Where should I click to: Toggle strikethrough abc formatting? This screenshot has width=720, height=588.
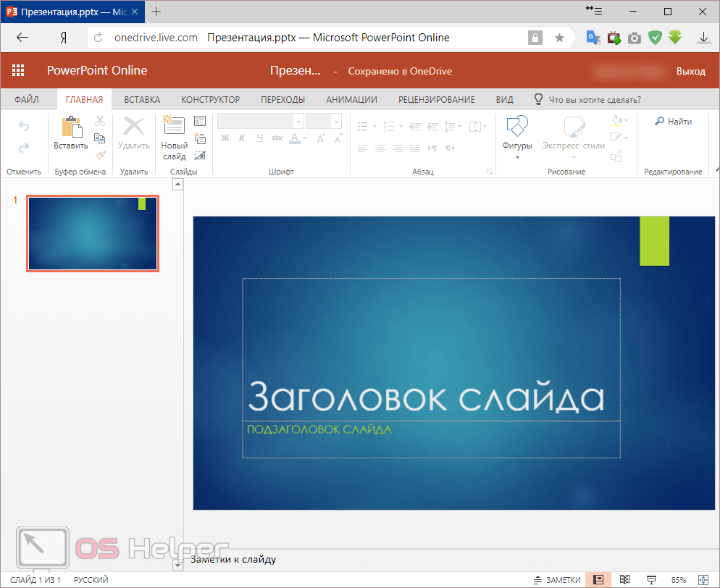tap(277, 138)
